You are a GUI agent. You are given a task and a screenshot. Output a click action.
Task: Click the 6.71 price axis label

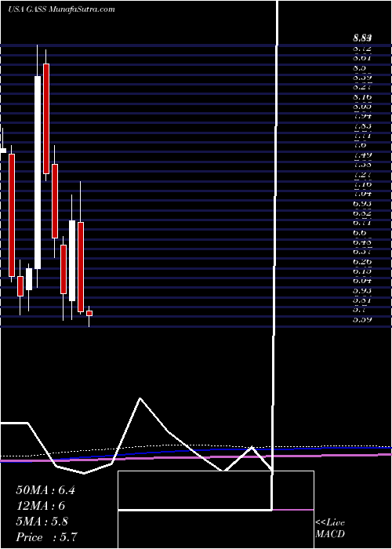tap(362, 222)
